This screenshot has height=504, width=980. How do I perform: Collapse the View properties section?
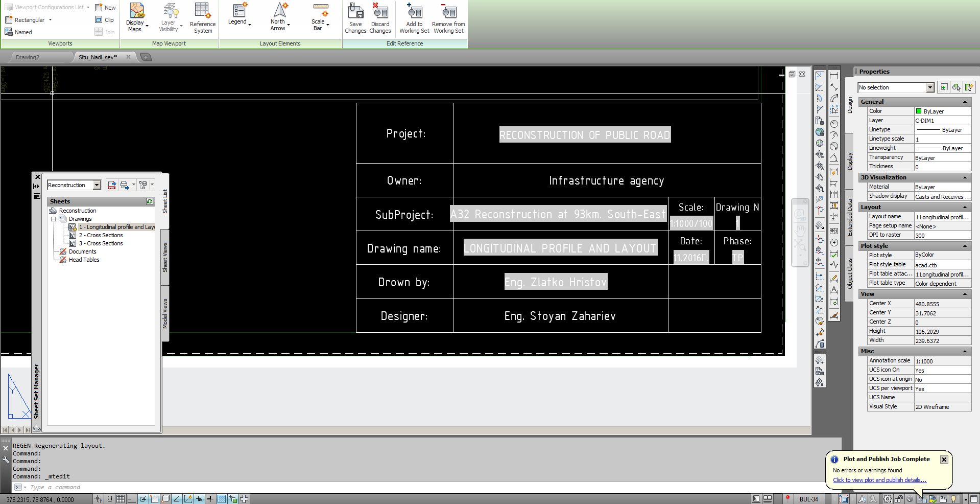pyautogui.click(x=965, y=294)
